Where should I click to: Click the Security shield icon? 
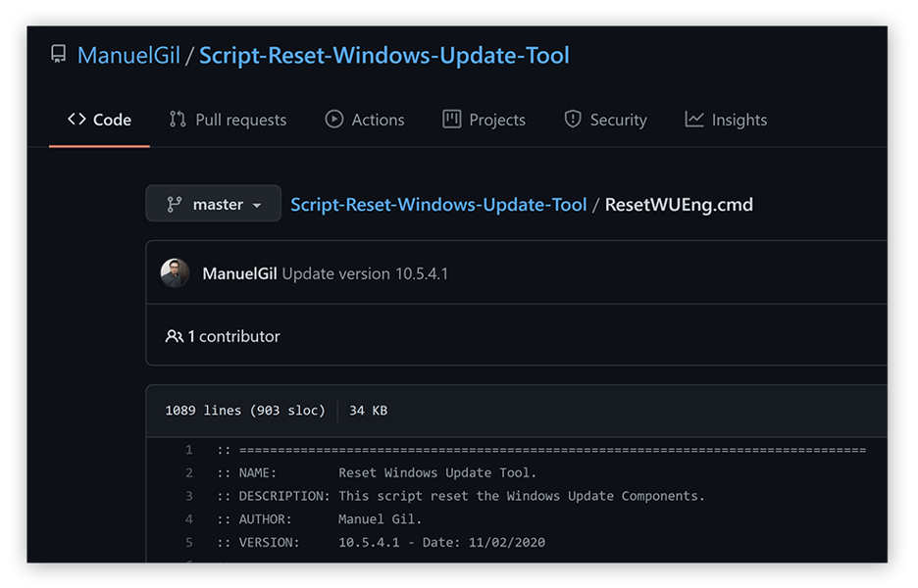[x=572, y=119]
